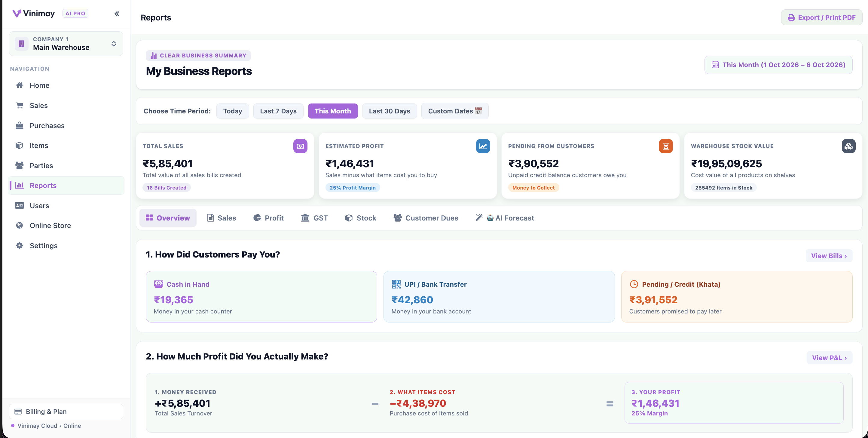This screenshot has height=438, width=868.
Task: Click the Vinimay logo icon
Action: [x=17, y=14]
